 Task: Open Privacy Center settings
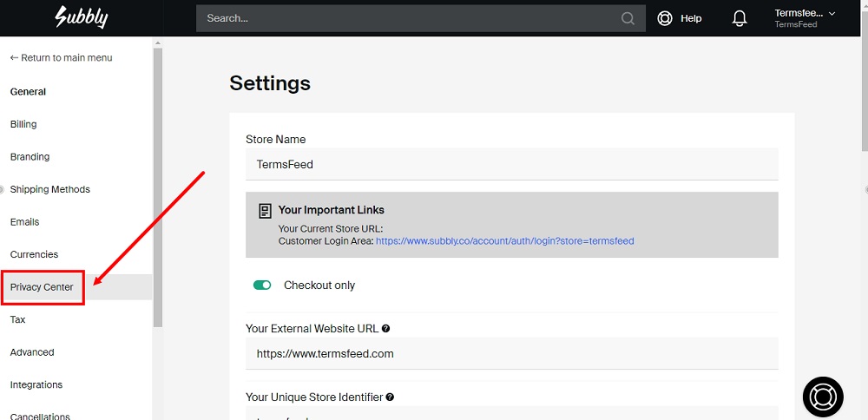point(42,287)
